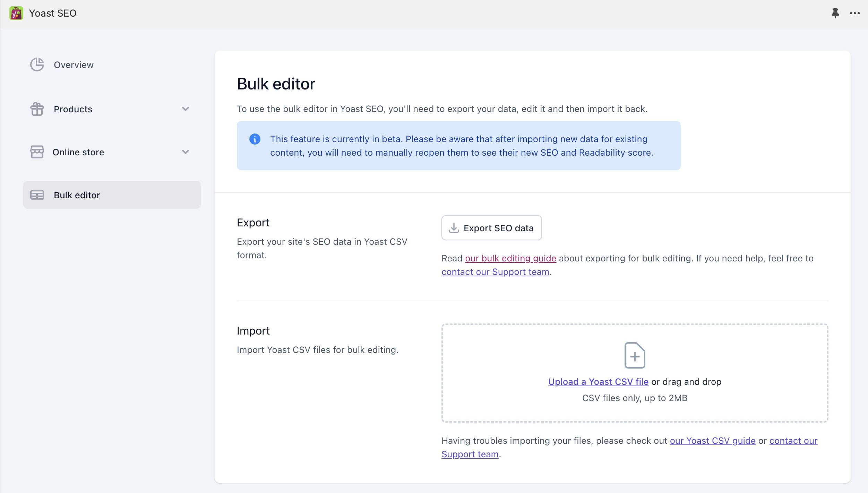Click the Yoast SEO app logo icon

tap(16, 13)
